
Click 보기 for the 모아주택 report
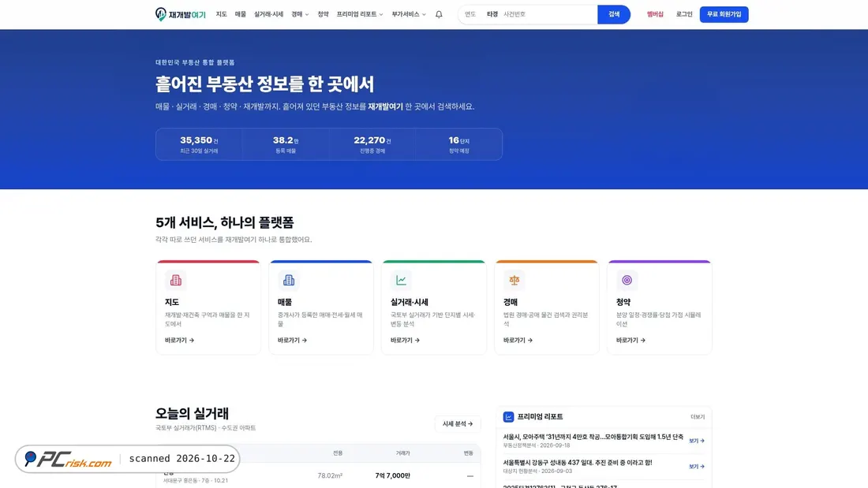697,441
